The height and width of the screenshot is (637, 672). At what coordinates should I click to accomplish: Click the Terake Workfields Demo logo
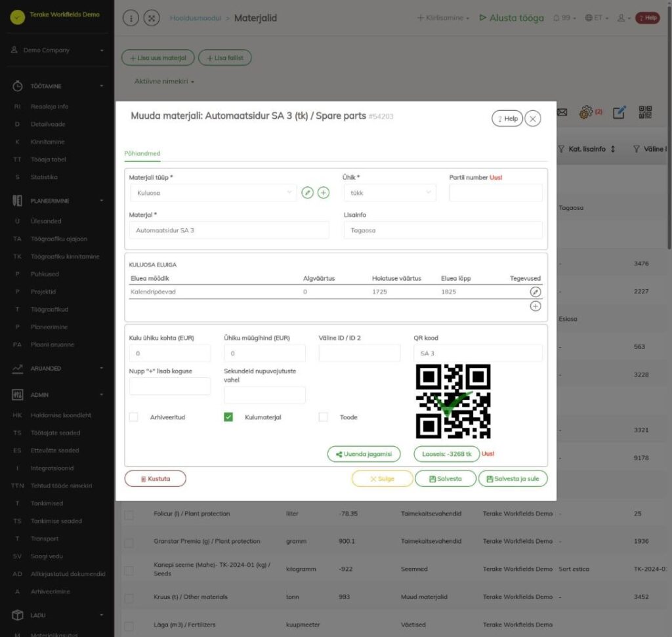(x=18, y=17)
